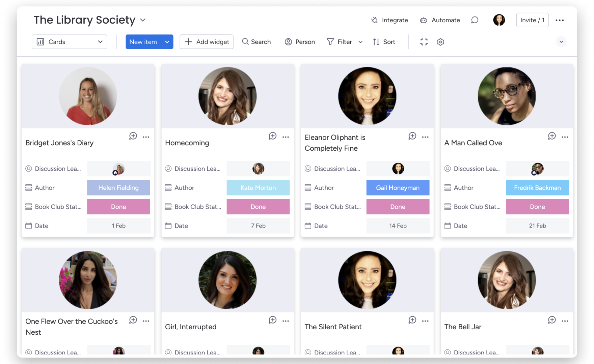Filter by Person

pyautogui.click(x=300, y=42)
